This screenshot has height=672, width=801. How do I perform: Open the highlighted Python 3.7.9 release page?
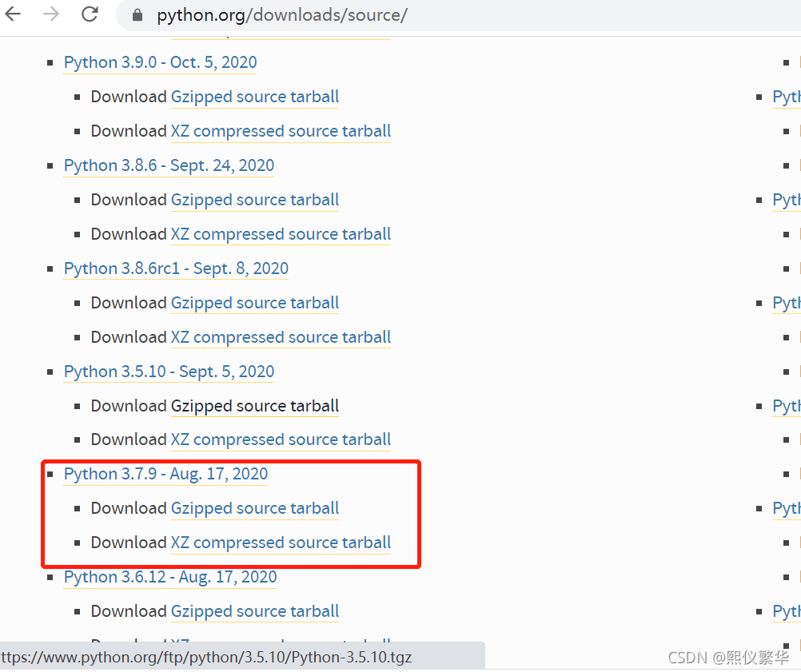coord(165,474)
